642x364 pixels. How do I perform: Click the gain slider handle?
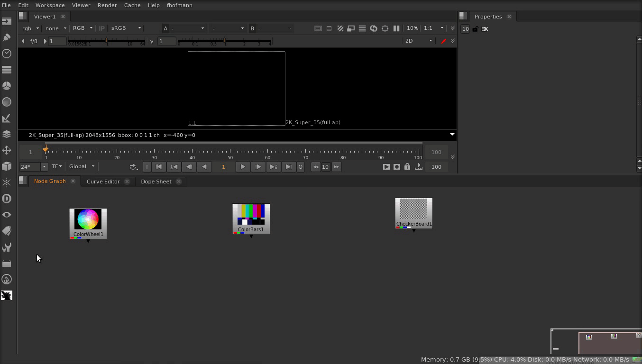coord(107,41)
